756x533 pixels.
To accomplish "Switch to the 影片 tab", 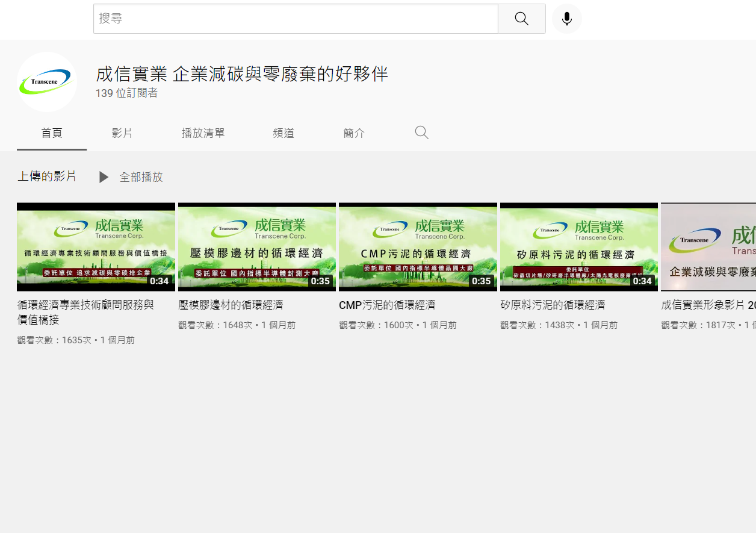I will (x=122, y=133).
